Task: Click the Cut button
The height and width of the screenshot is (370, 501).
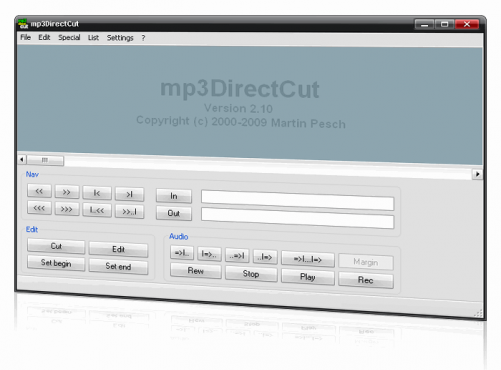Action: pyautogui.click(x=56, y=246)
